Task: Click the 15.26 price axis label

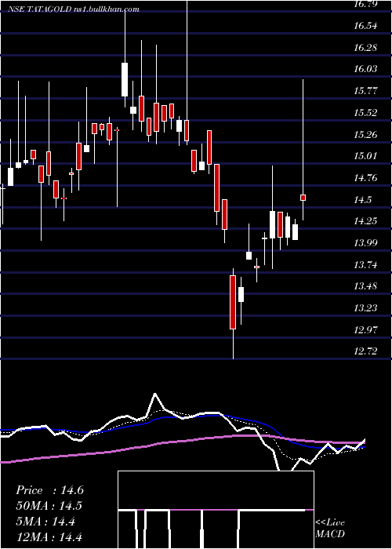Action: point(365,134)
